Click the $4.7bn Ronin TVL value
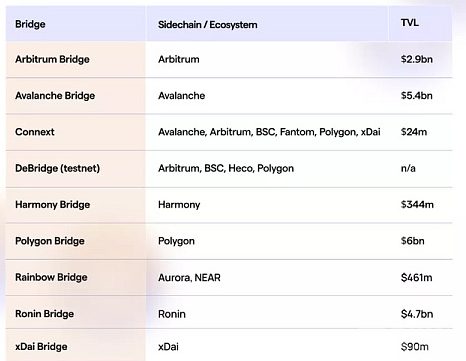 pyautogui.click(x=417, y=314)
